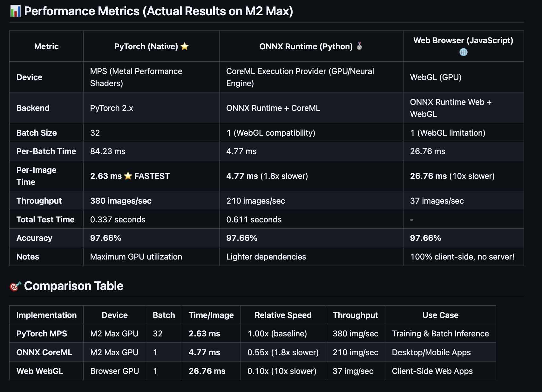This screenshot has height=392, width=542.
Task: Click the "Metric" column header
Action: (x=46, y=46)
